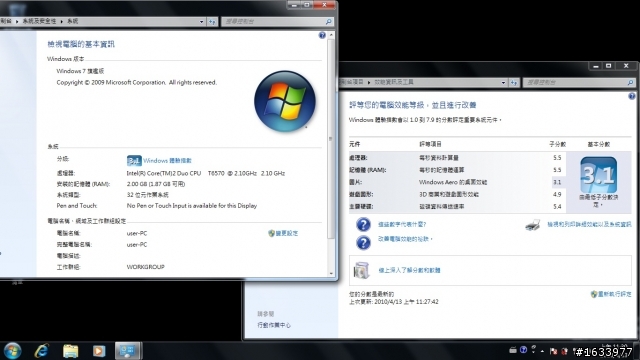
Task: Select the 處理器 row with score 5.5
Action: [457, 158]
